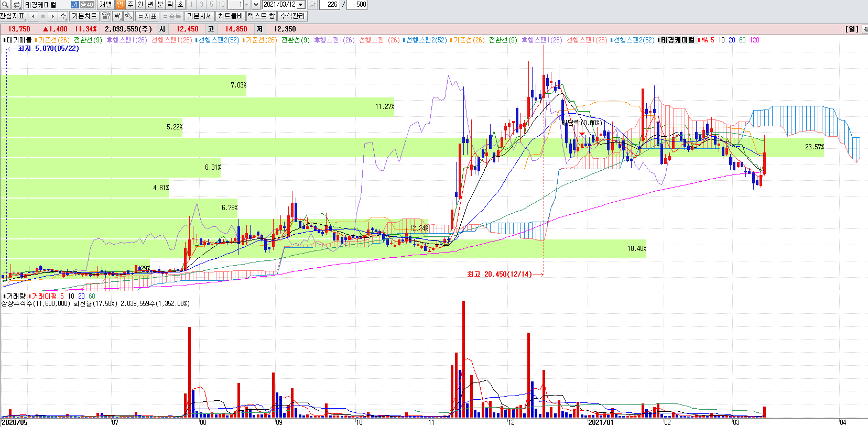Image resolution: width=868 pixels, height=427 pixels.
Task: Expand the interval value dropdown arrow
Action: (247, 4)
